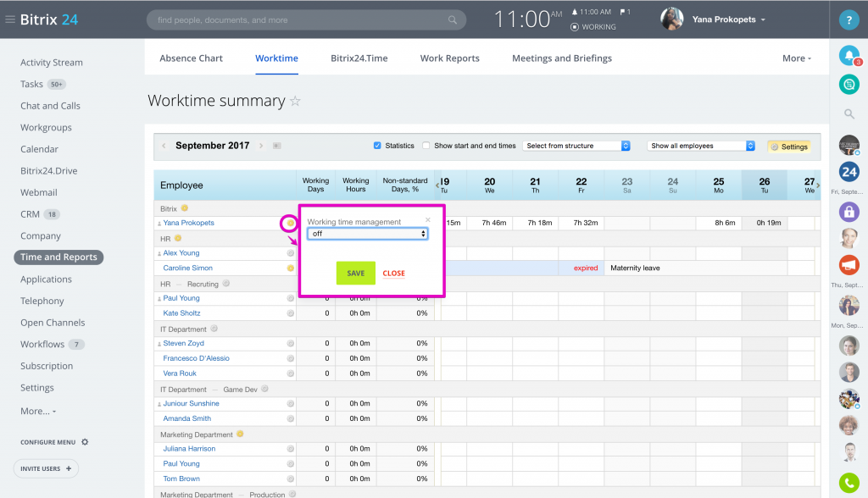868x498 pixels.
Task: Click the Bitrix 24 logo
Action: click(49, 19)
